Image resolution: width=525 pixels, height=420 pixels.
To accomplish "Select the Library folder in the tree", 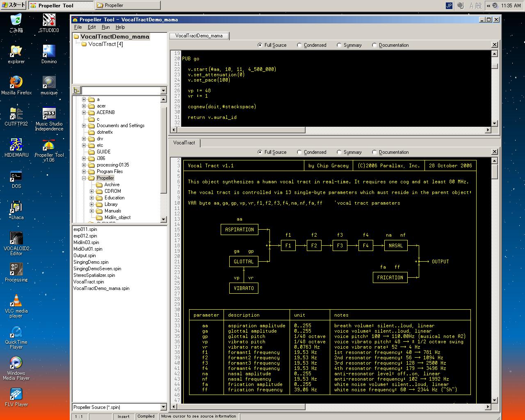I will 111,204.
